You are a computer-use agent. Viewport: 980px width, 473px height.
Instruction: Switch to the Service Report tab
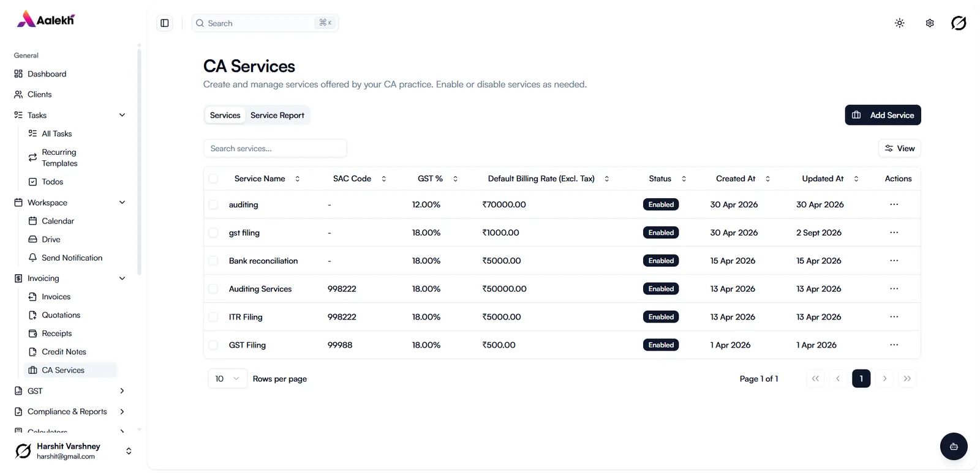pos(277,115)
